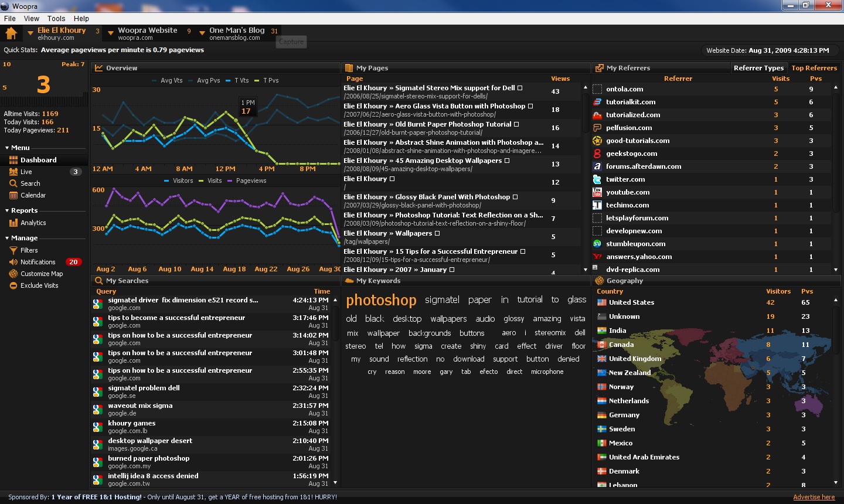Click the twitter.com referrer icon
The height and width of the screenshot is (504, 844).
(597, 179)
